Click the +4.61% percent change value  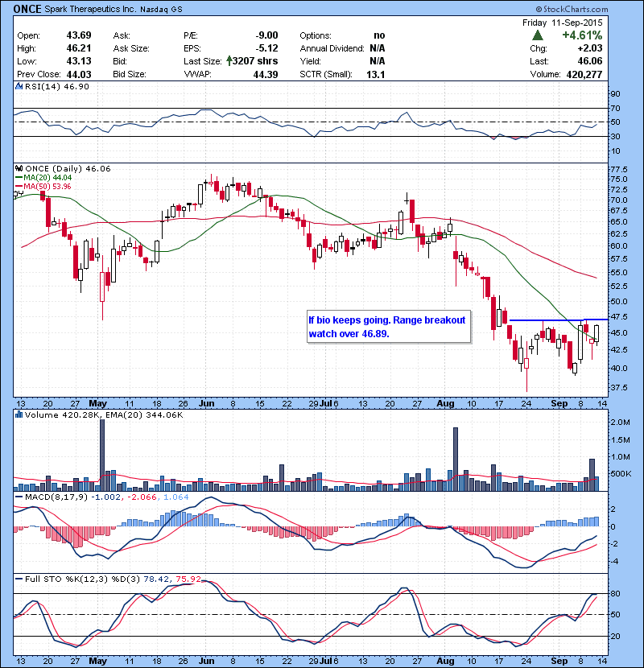[582, 35]
